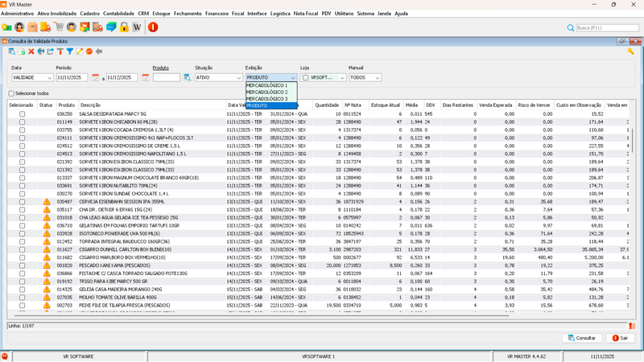The height and width of the screenshot is (362, 644).
Task: Click the product search magnifier icon
Action: [187, 78]
